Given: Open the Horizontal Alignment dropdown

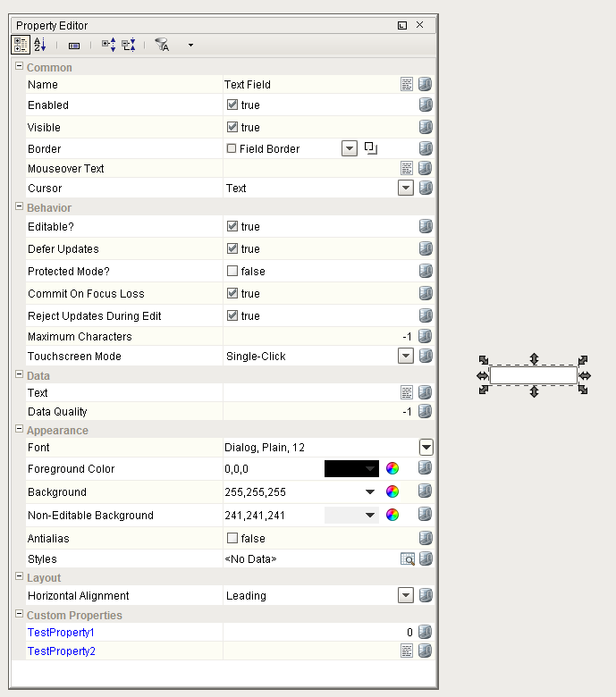Looking at the screenshot, I should [406, 596].
